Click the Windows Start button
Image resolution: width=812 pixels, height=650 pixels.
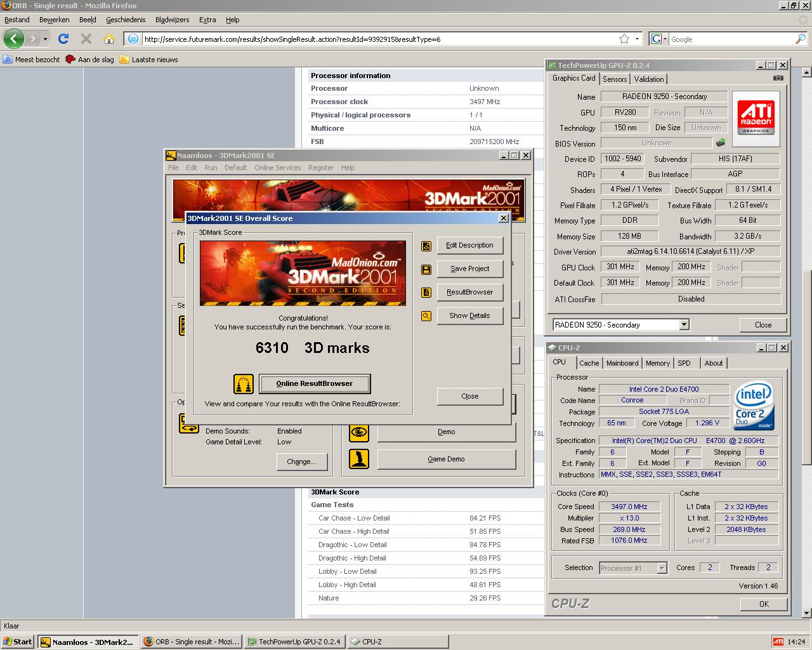coord(18,641)
